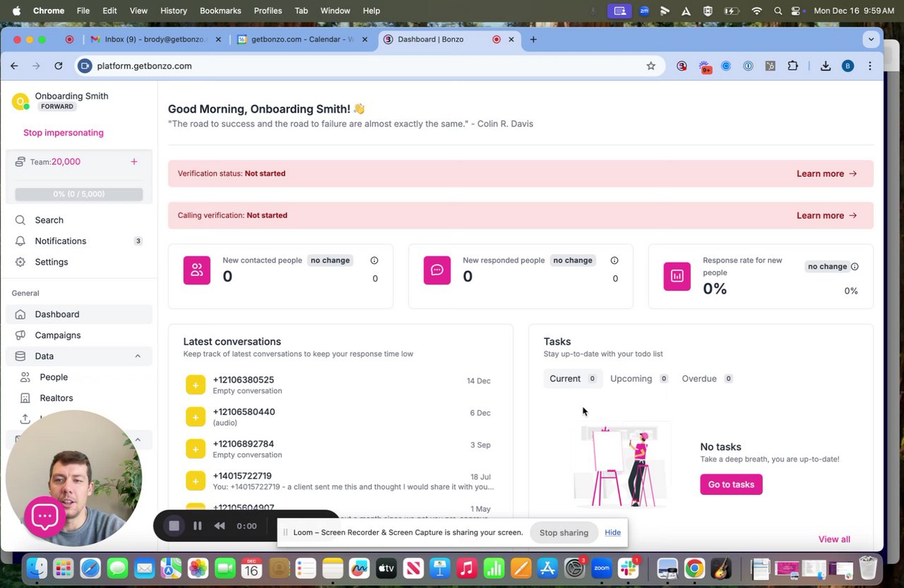Switch to Gmail Inbox tab
This screenshot has height=588, width=904.
click(x=155, y=40)
